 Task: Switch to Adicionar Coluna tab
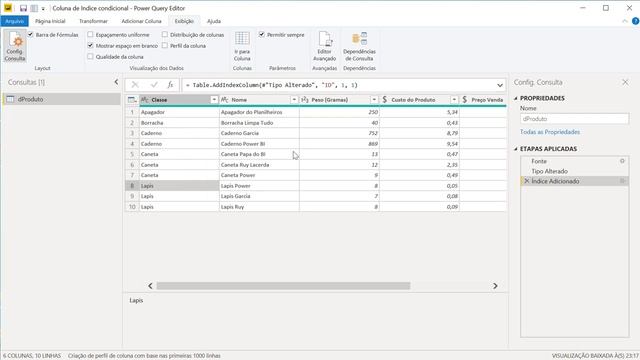(x=141, y=21)
